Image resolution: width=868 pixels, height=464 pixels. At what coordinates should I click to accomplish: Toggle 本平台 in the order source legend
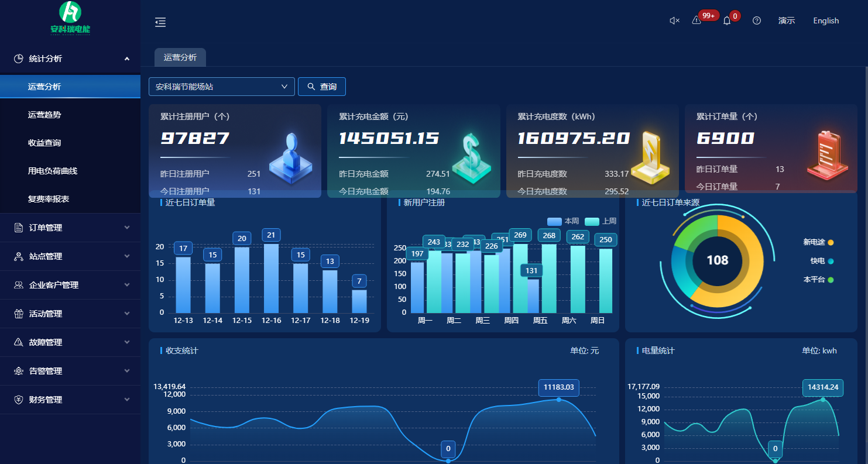point(818,280)
